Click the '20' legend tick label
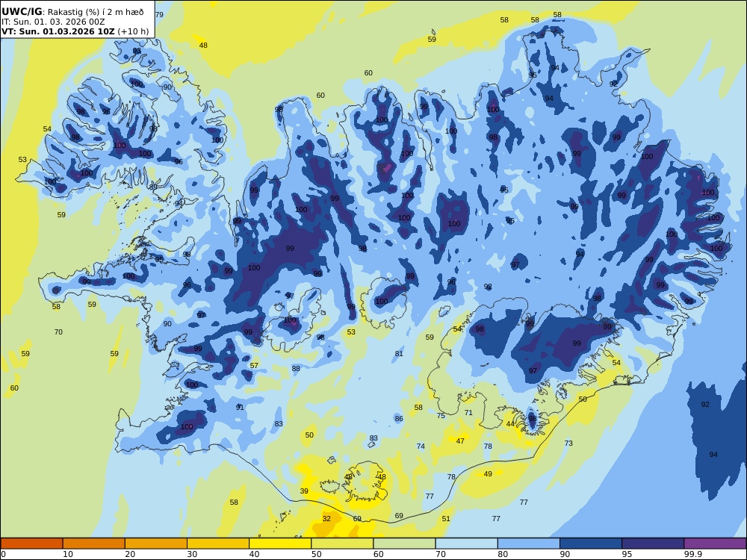Viewport: 747px width, 560px height. (x=130, y=554)
